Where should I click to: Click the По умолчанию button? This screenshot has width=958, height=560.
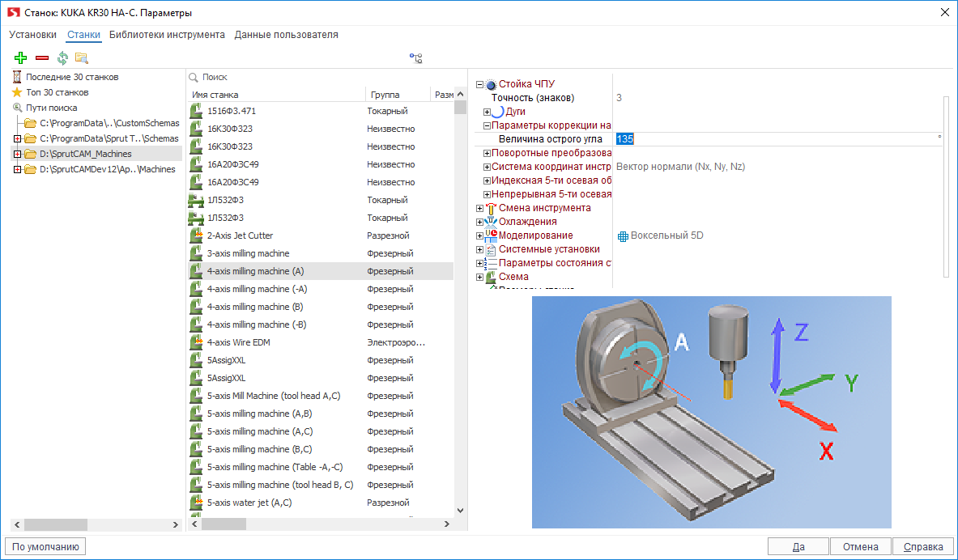(45, 546)
